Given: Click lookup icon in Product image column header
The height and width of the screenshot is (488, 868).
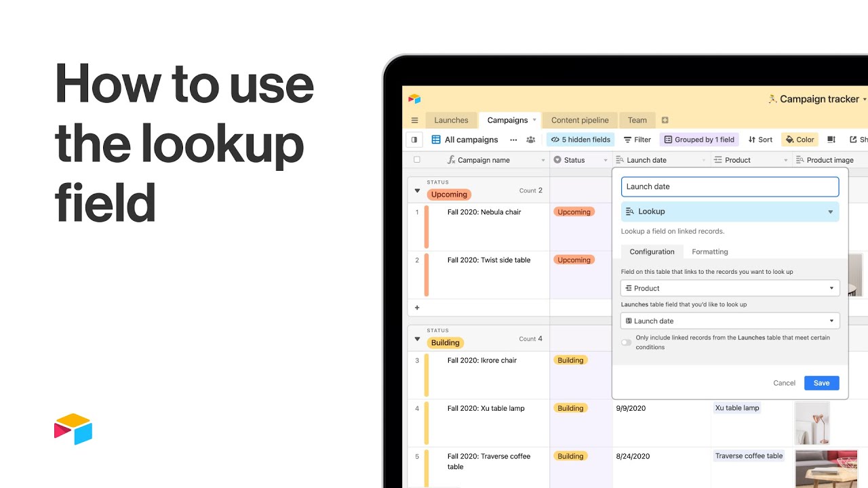Looking at the screenshot, I should point(800,160).
